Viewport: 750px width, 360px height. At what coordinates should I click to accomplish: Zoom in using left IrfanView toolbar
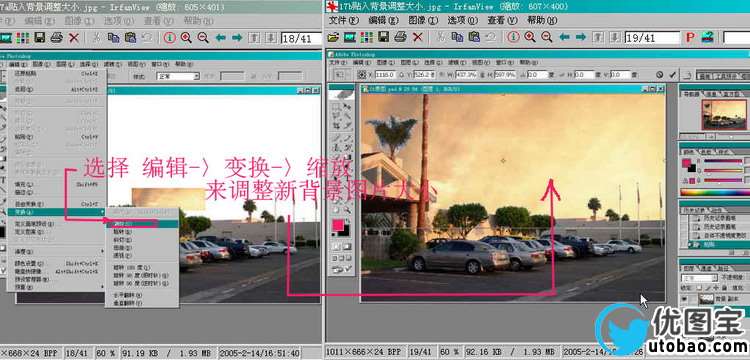186,38
